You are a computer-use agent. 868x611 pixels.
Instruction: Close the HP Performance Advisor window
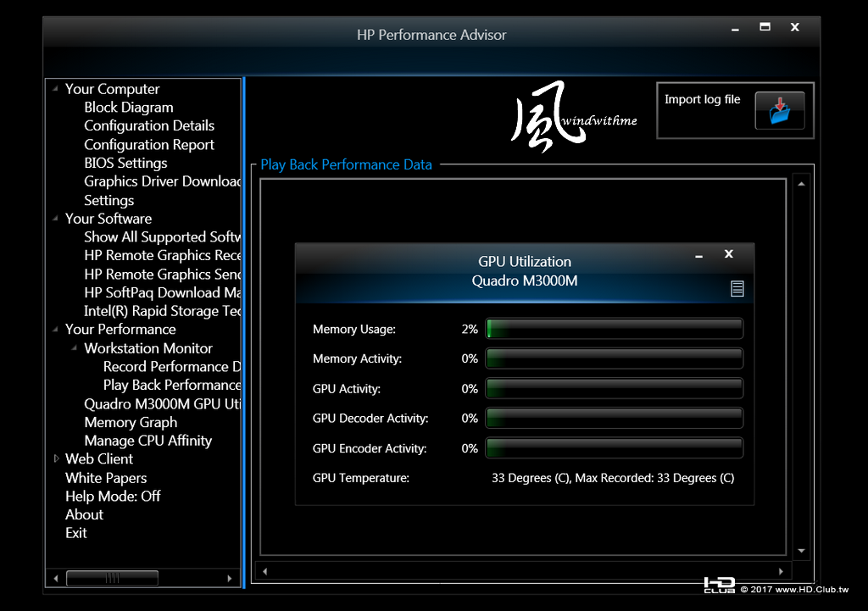click(795, 27)
